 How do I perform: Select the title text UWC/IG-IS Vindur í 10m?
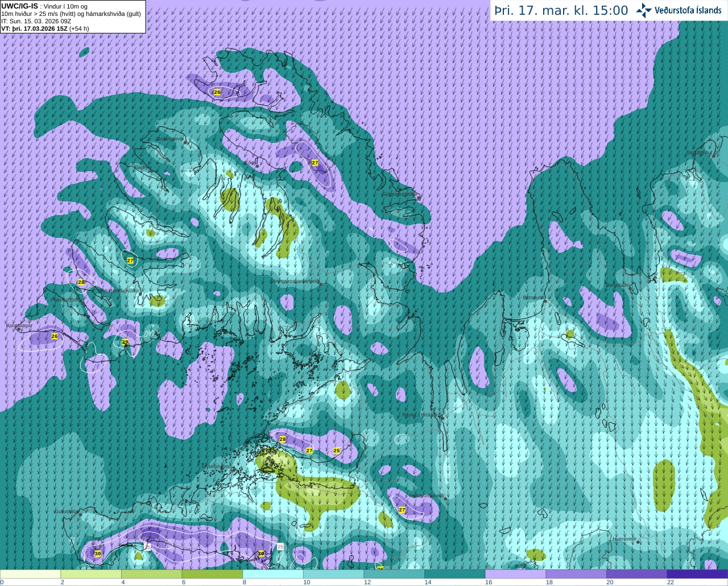(44, 6)
